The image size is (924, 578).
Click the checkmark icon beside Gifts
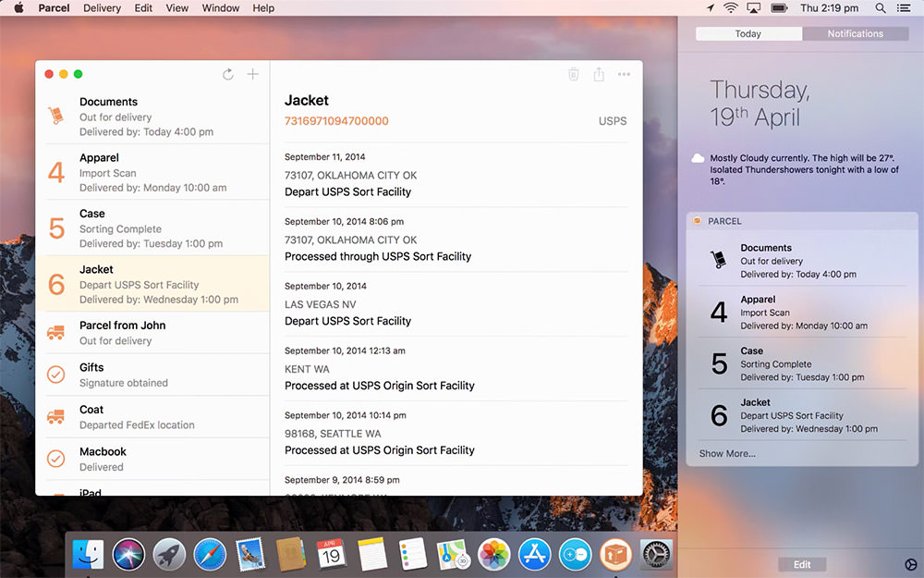[x=56, y=375]
